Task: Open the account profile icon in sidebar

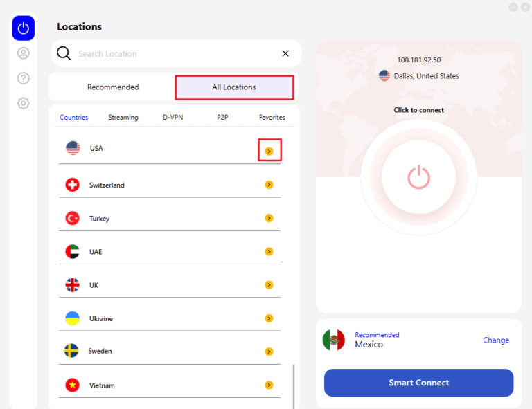Action: coord(24,53)
